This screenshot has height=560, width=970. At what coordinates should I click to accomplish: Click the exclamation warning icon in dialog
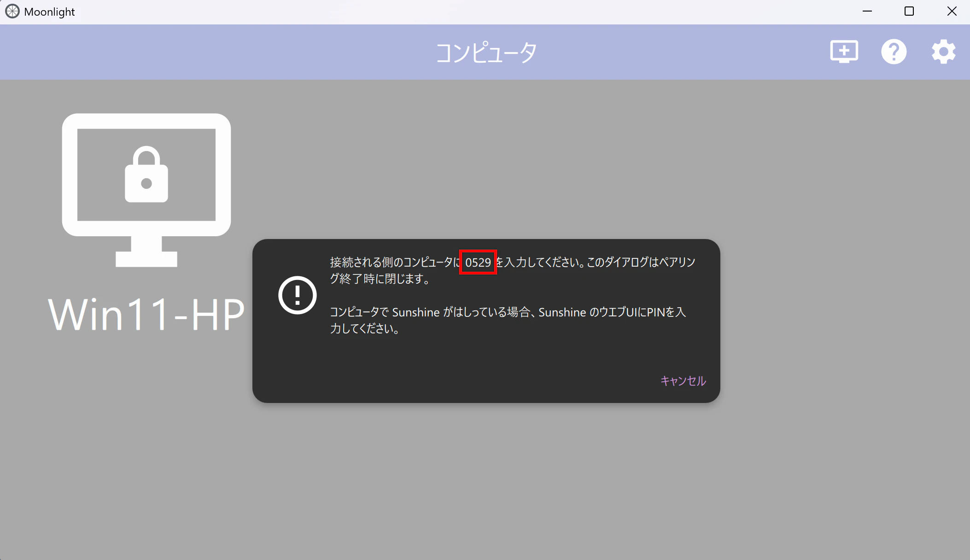coord(298,295)
